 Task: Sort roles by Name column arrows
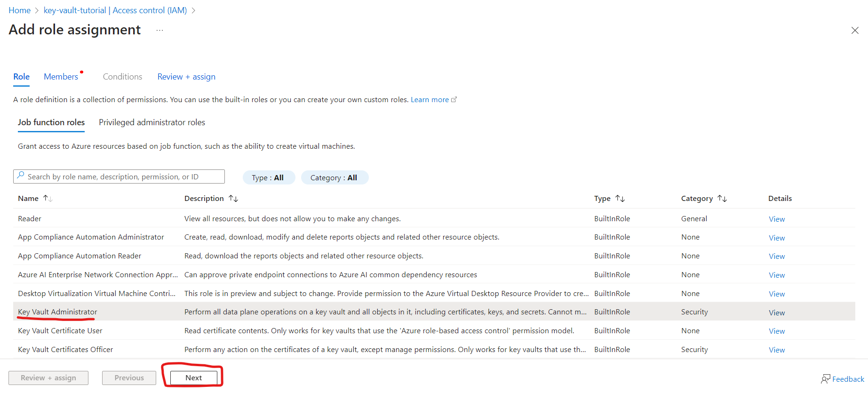pyautogui.click(x=48, y=199)
